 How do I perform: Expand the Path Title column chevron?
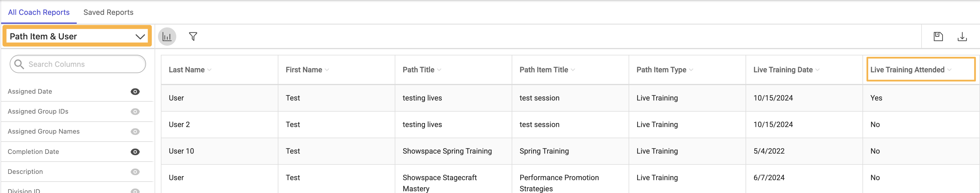click(x=440, y=70)
